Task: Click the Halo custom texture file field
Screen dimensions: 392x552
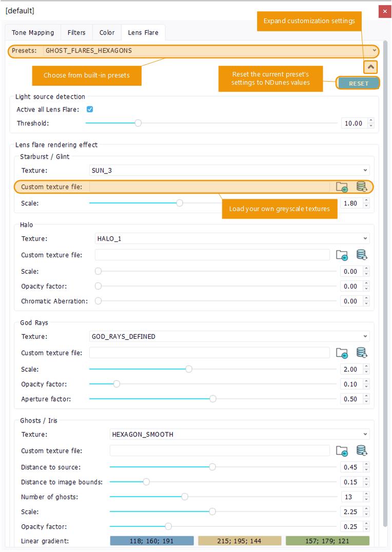Action: point(212,255)
